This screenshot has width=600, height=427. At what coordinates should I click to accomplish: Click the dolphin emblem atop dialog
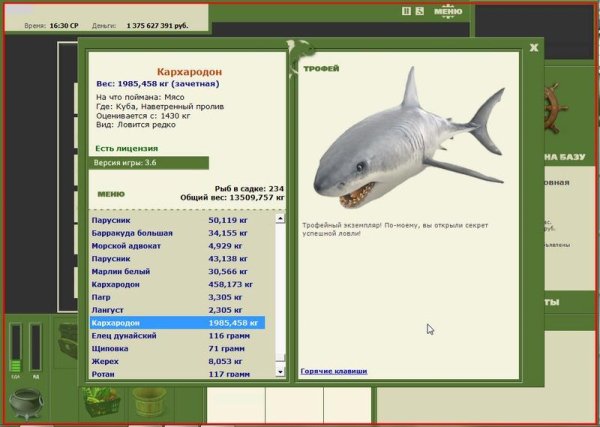tap(300, 55)
